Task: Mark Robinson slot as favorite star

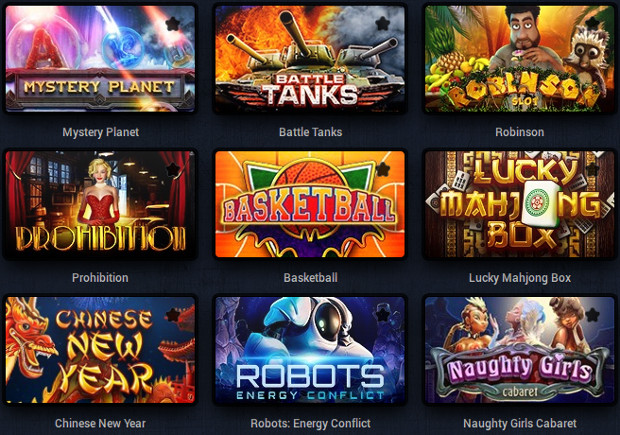Action: coord(592,24)
